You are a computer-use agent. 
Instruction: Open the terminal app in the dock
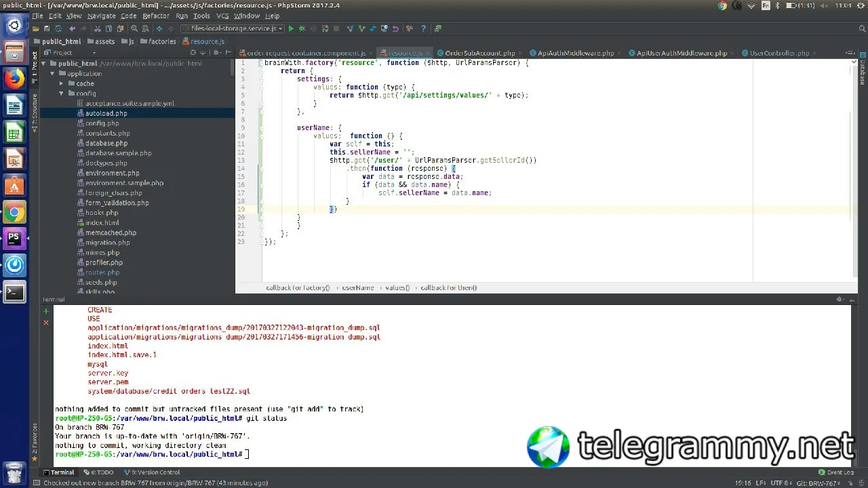[x=14, y=292]
